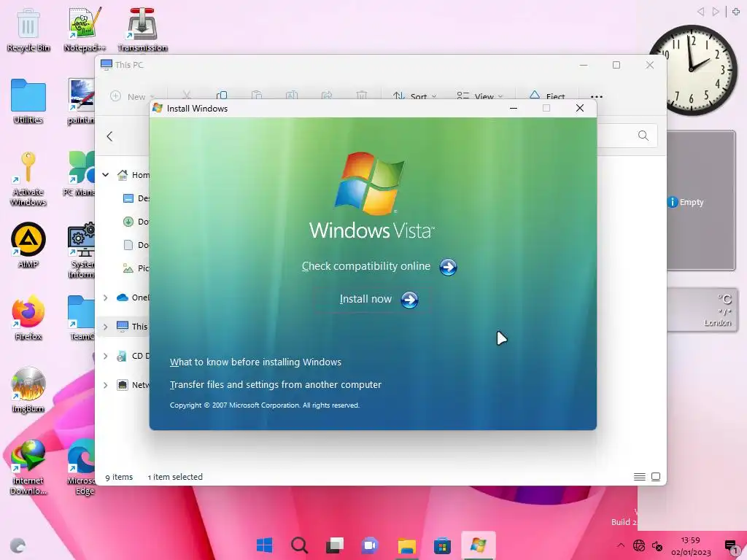Open the Firefox desktop shortcut
Screen dimensions: 747x560
[28, 318]
